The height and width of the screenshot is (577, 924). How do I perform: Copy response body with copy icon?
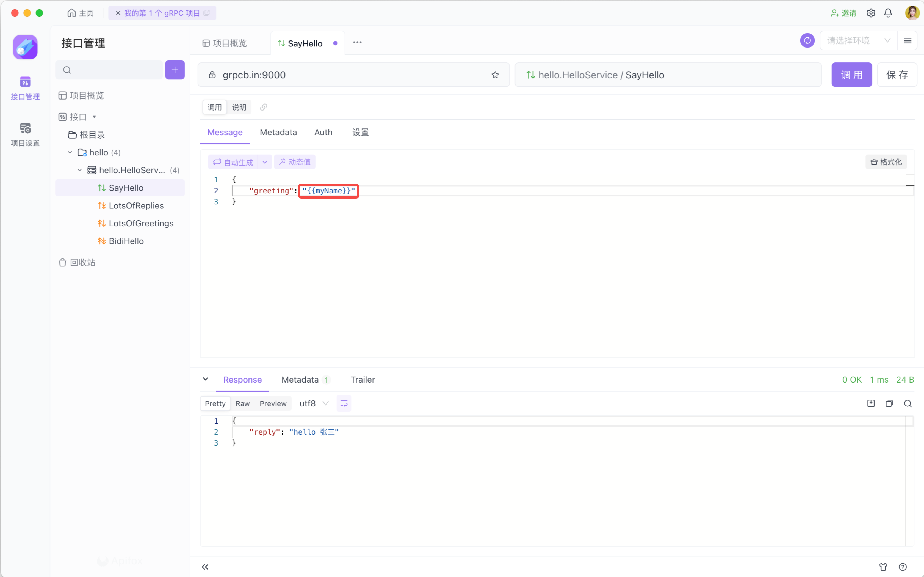point(889,403)
